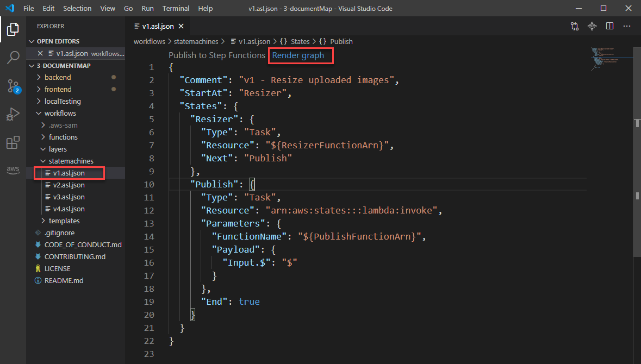
Task: Click the Split Editor Right icon
Action: point(609,26)
